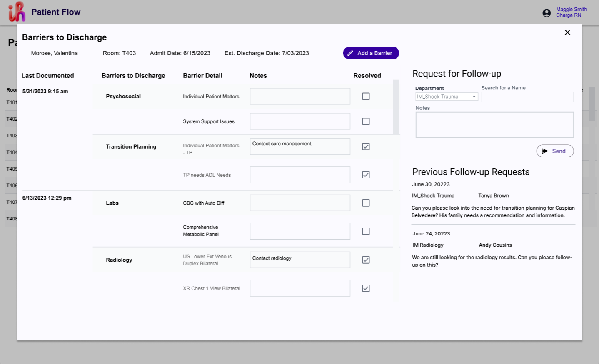Uncheck US Lower Ext Venous Duplex resolved box
Viewport: 599px width, 364px height.
(366, 260)
